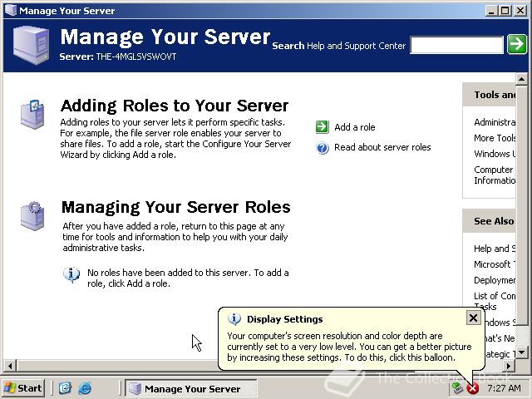532x399 pixels.
Task: Click vertical scrollbar up arrow
Action: [x=521, y=79]
